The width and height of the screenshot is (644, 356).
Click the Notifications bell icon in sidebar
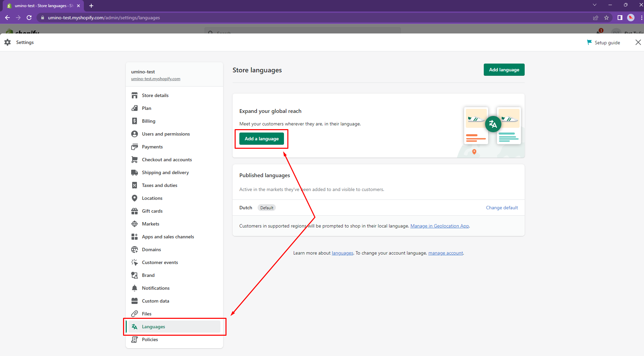tap(135, 288)
